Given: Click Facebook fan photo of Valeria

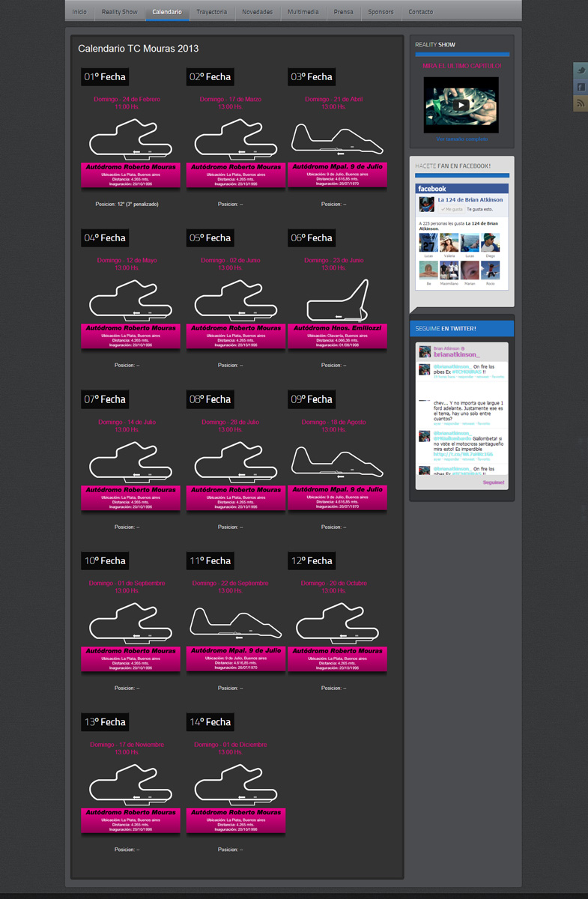Looking at the screenshot, I should 449,243.
